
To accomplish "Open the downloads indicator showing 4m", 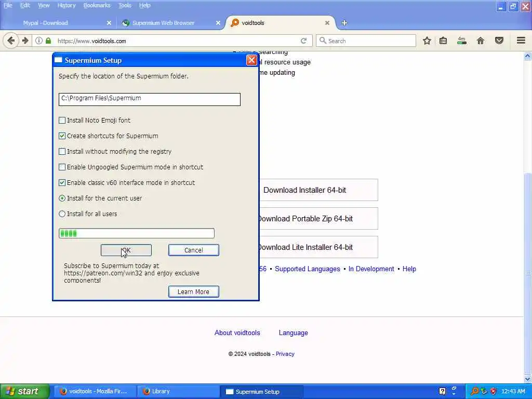I will pyautogui.click(x=462, y=41).
